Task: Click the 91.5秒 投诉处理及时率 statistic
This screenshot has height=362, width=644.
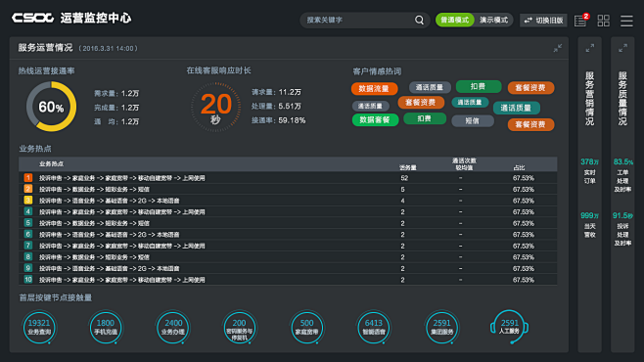Action: point(622,229)
